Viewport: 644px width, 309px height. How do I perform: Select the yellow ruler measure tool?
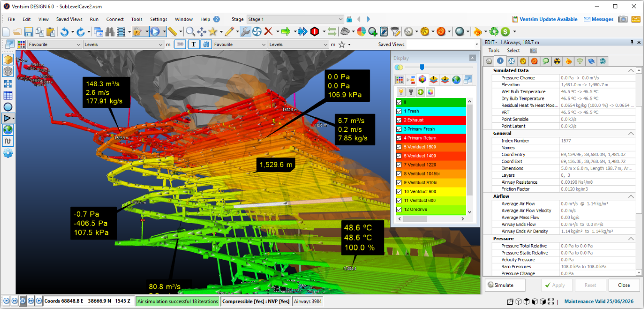(172, 32)
